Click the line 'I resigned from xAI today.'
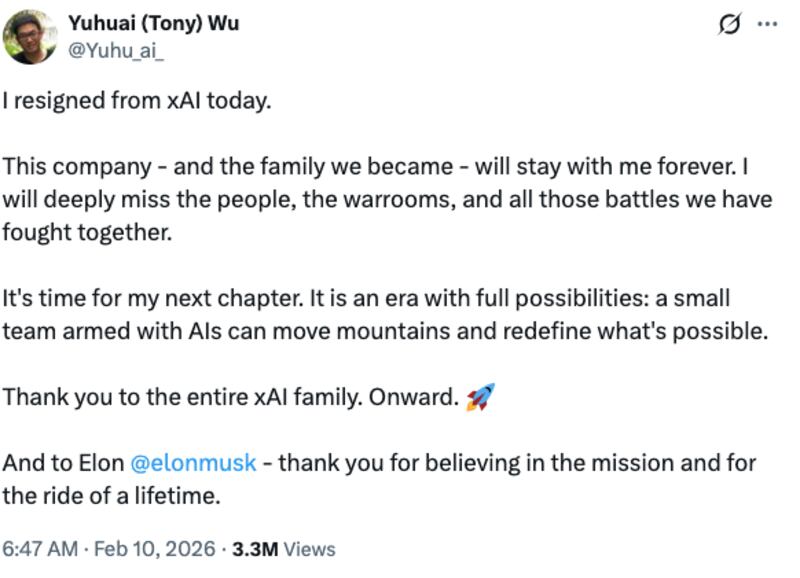 (x=137, y=102)
